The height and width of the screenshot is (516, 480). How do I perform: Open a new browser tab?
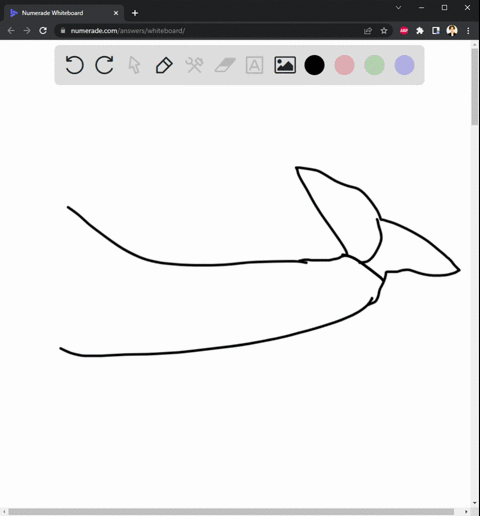(x=135, y=13)
